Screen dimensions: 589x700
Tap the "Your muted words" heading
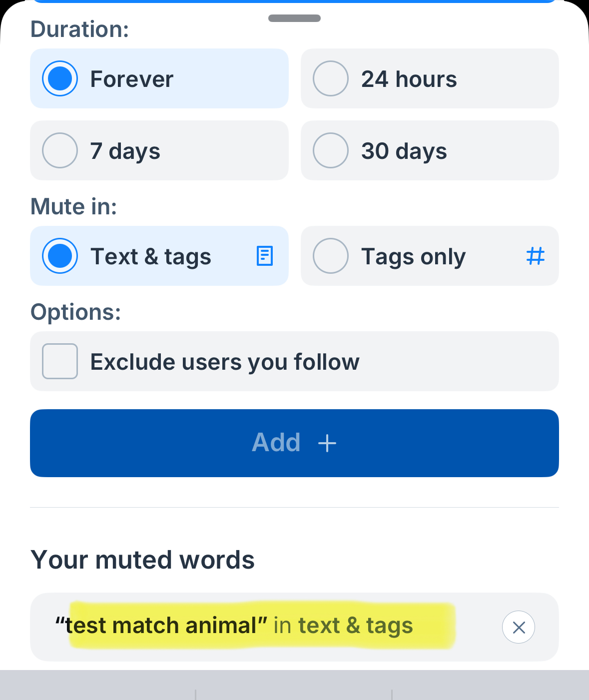coord(143,560)
